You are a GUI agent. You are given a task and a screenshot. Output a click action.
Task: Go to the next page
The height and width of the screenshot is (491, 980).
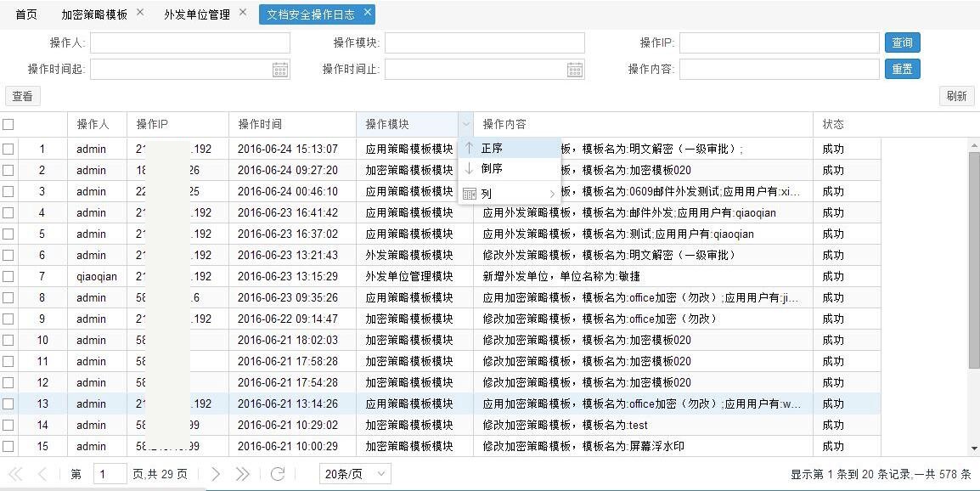(x=216, y=474)
